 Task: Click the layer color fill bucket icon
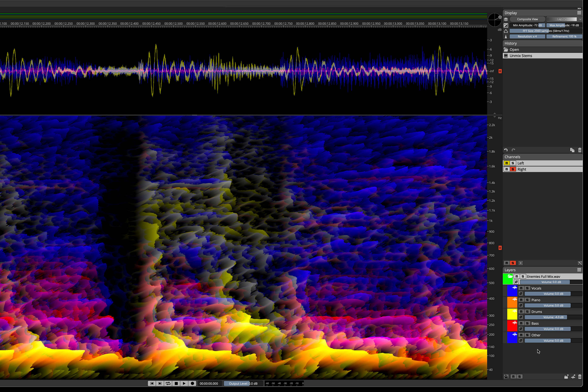(x=506, y=377)
